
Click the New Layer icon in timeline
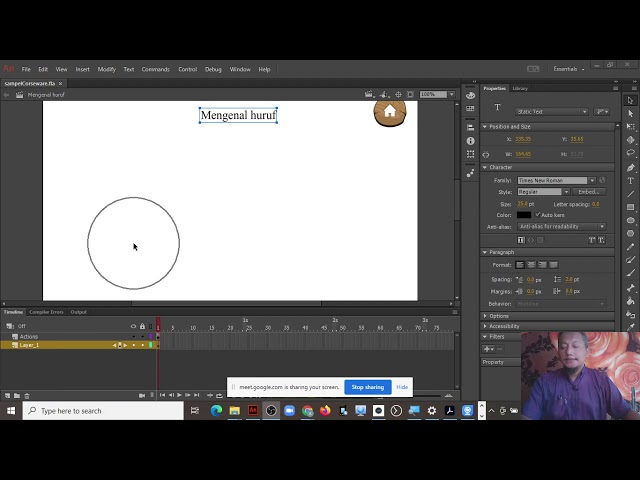pos(7,396)
